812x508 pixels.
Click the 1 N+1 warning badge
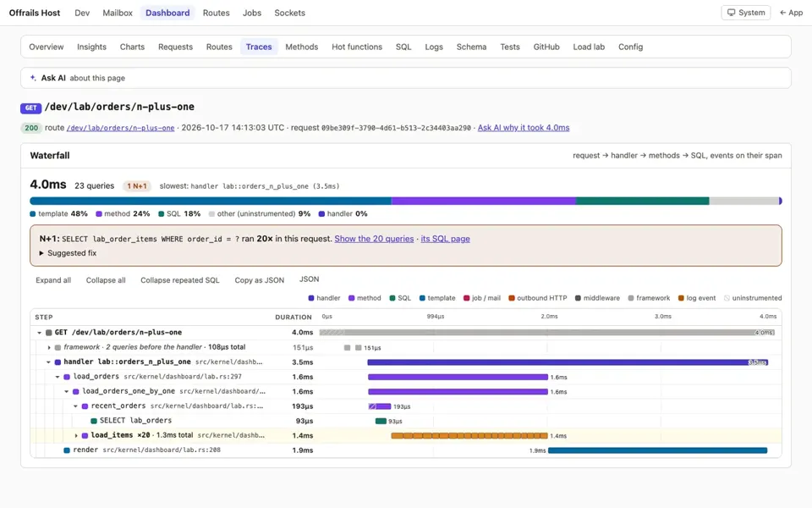137,185
